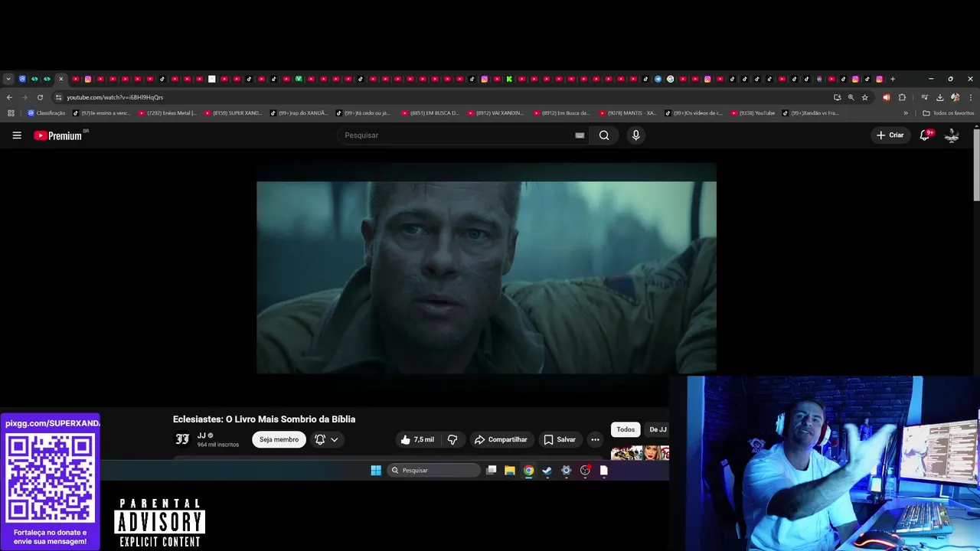Open the Chrome media control icon
The width and height of the screenshot is (980, 551).
click(925, 97)
